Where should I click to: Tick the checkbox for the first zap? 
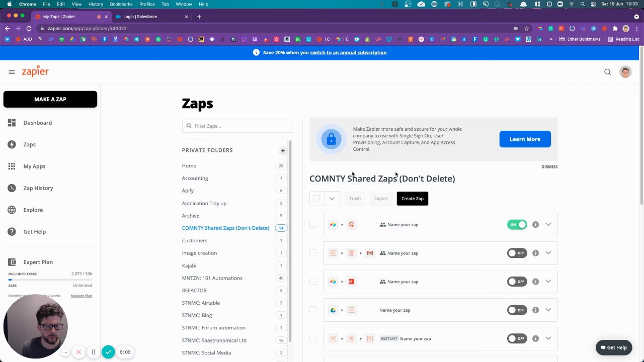tap(313, 224)
